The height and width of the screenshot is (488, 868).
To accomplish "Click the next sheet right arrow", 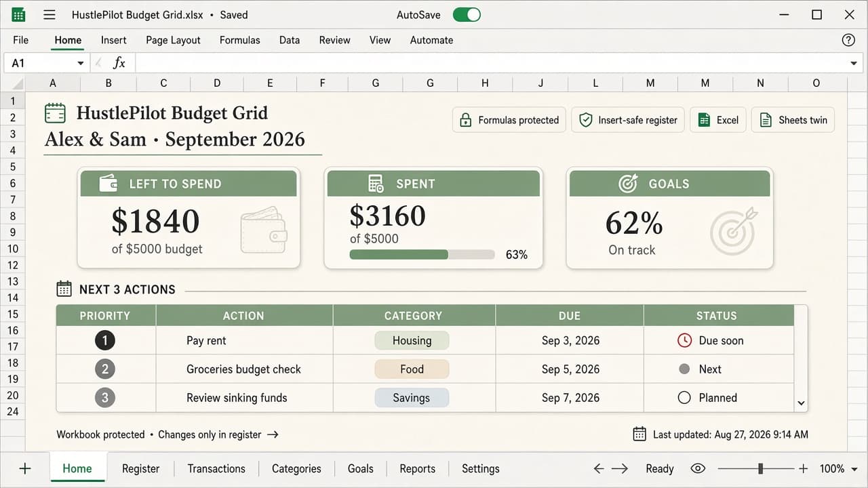I will pyautogui.click(x=619, y=468).
